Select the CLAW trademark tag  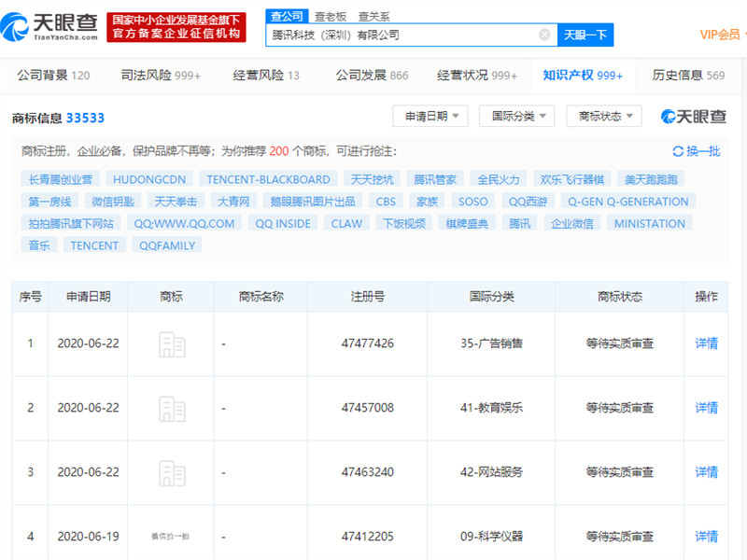tap(346, 223)
